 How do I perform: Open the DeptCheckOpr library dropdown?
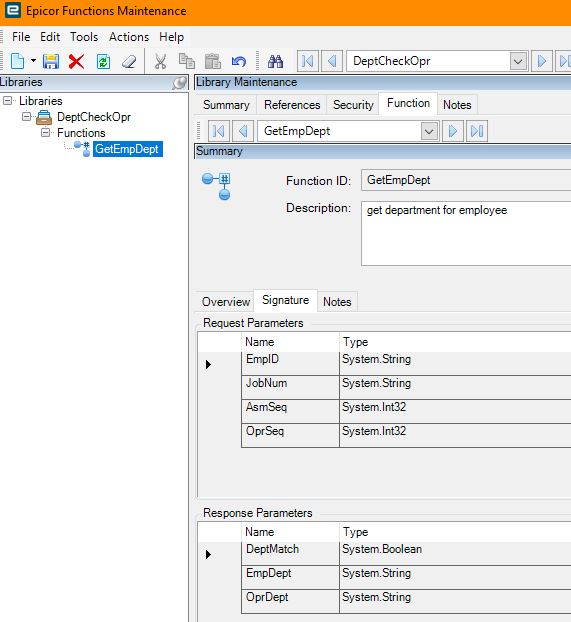pyautogui.click(x=518, y=61)
